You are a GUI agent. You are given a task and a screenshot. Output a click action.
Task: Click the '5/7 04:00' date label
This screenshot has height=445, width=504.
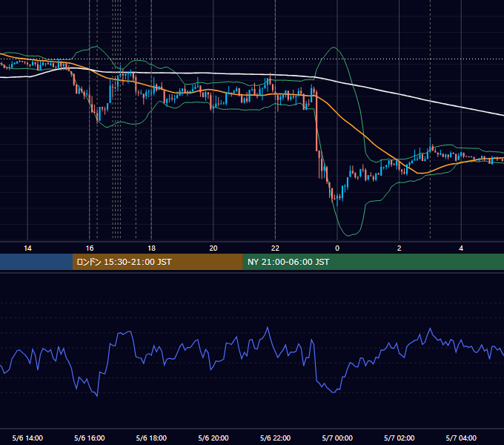[461, 438]
